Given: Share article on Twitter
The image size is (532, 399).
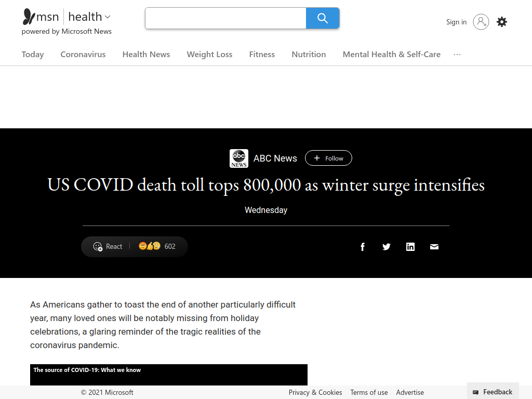Looking at the screenshot, I should click(386, 247).
